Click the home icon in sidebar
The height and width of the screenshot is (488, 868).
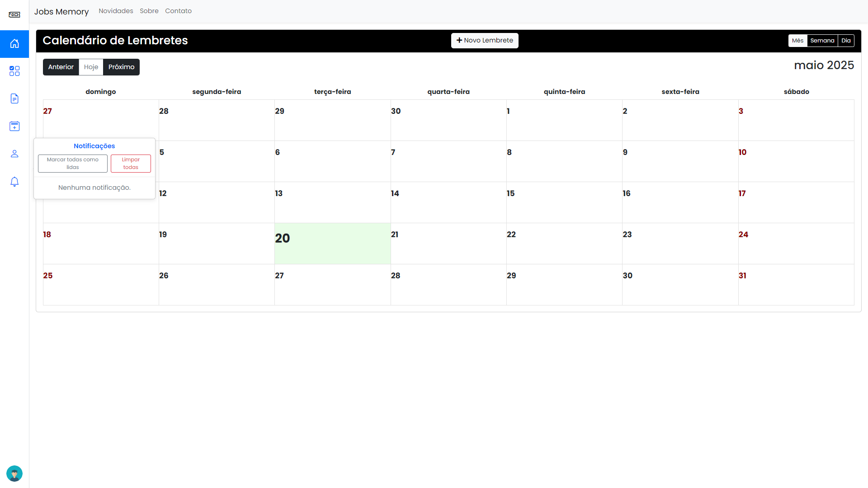pos(14,44)
